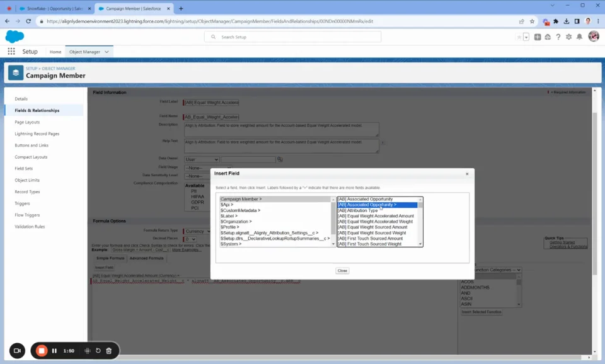Open the App Launcher grid icon

pyautogui.click(x=11, y=51)
